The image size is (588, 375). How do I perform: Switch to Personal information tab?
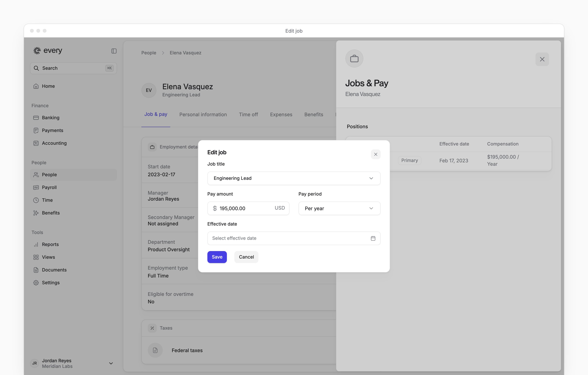[203, 115]
